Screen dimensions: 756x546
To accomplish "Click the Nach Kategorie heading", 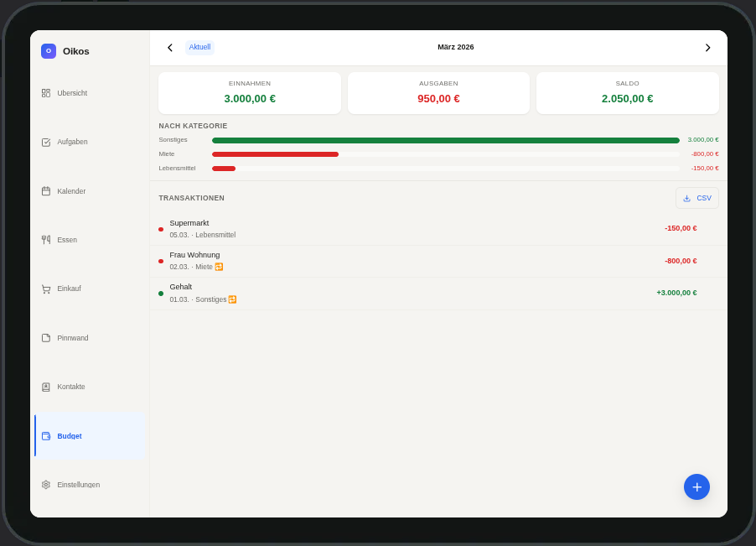I will point(193,126).
